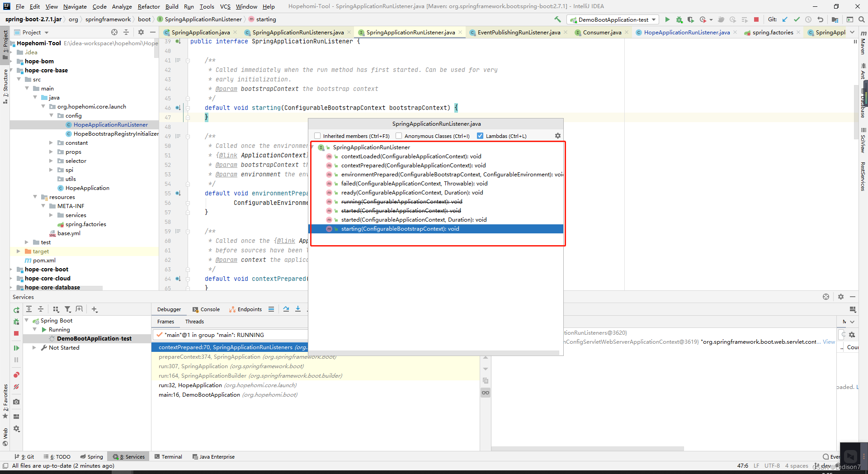This screenshot has width=868, height=474.
Task: Collapse the Spring Boot services node
Action: click(27, 320)
